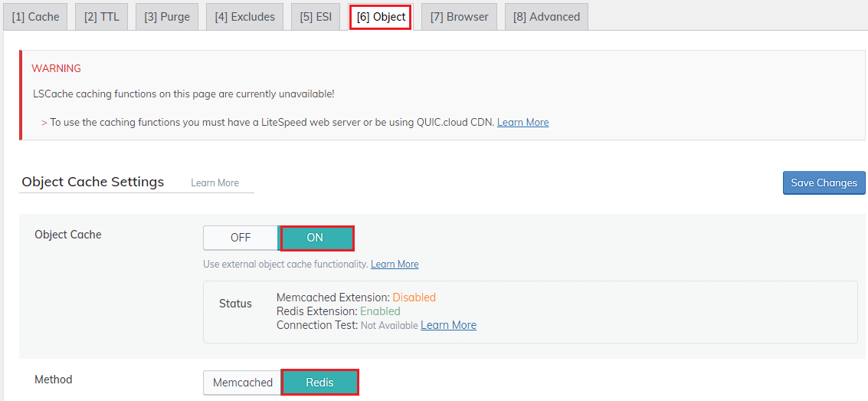The width and height of the screenshot is (868, 401).
Task: Choose Memcached as the cache method
Action: coord(242,383)
